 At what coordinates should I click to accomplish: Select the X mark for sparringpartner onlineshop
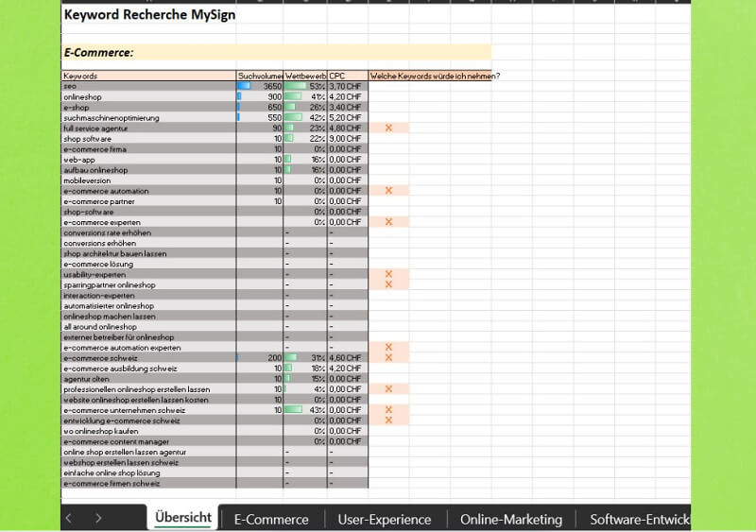[x=388, y=284]
